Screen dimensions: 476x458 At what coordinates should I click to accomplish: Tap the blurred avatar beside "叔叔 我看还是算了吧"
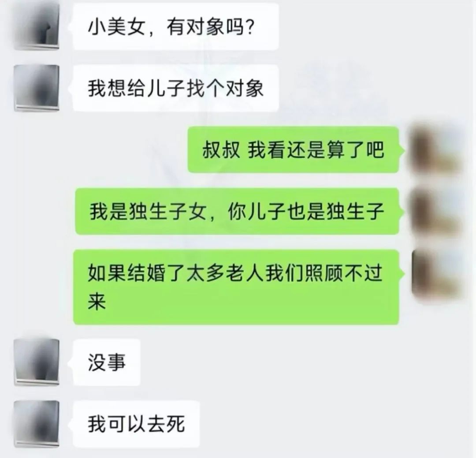coord(437,149)
